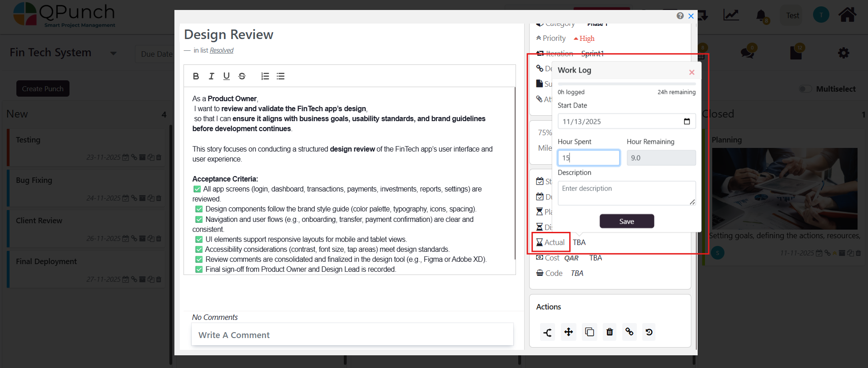The width and height of the screenshot is (868, 368).
Task: Insert a numbered list
Action: pyautogui.click(x=265, y=76)
